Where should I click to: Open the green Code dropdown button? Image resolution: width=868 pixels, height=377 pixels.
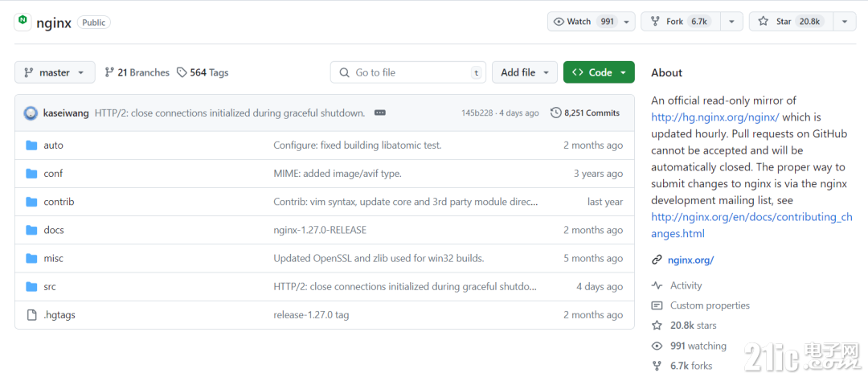(x=599, y=72)
